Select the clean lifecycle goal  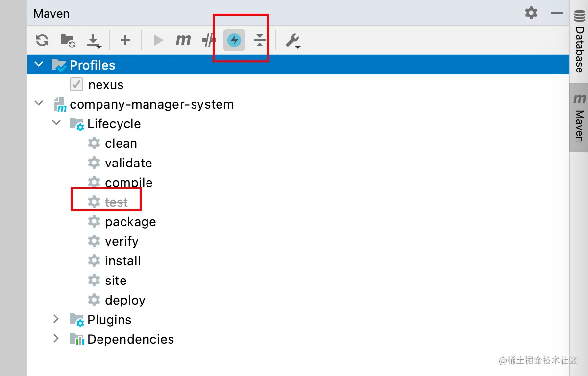[121, 143]
